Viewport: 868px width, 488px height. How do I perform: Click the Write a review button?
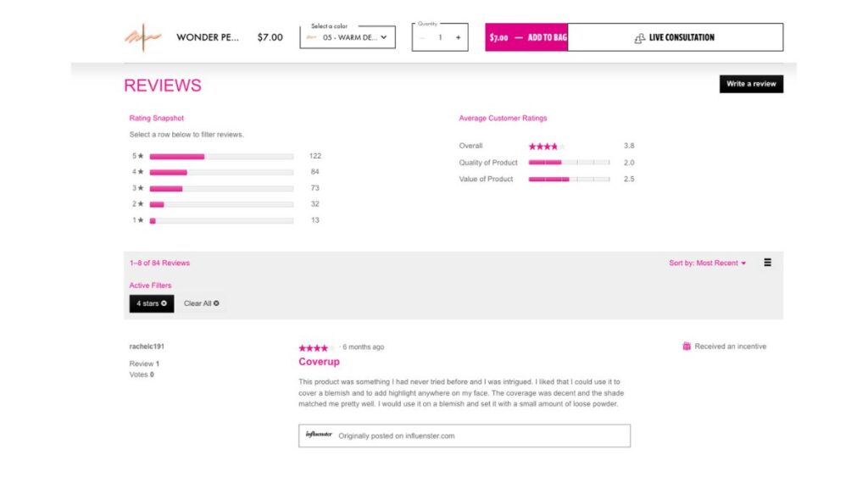point(750,84)
